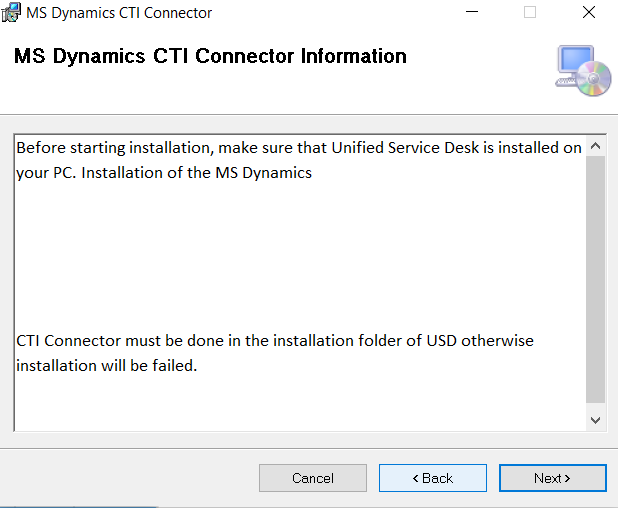
Task: Click the computer and CD setup icon
Action: click(583, 70)
